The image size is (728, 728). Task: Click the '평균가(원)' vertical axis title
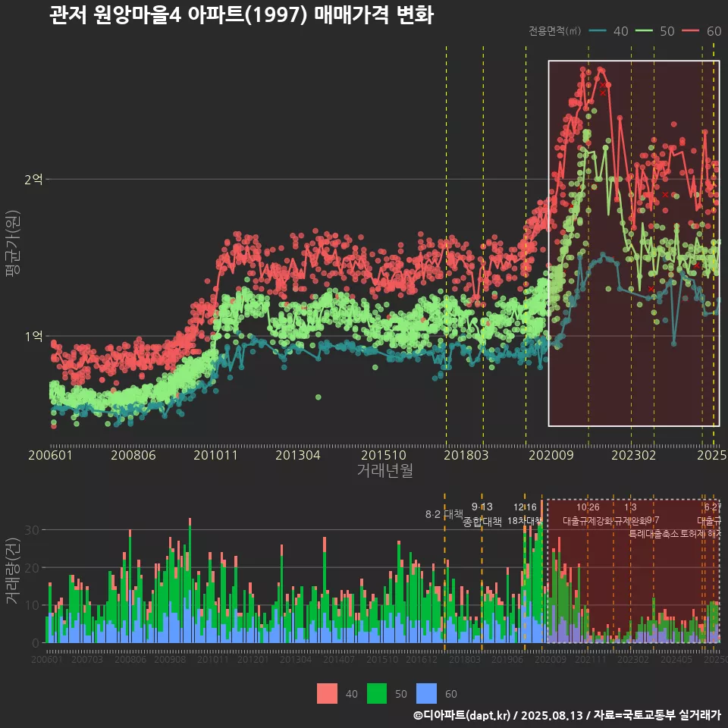pyautogui.click(x=13, y=243)
